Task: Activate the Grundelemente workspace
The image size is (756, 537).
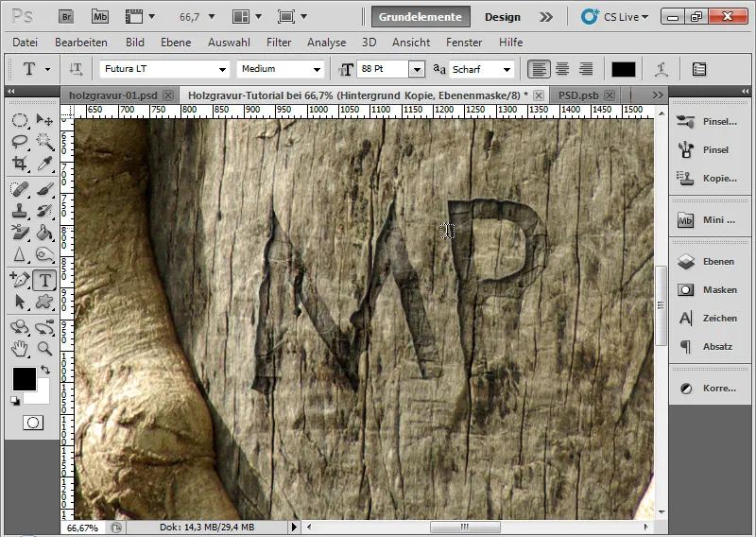Action: (421, 17)
